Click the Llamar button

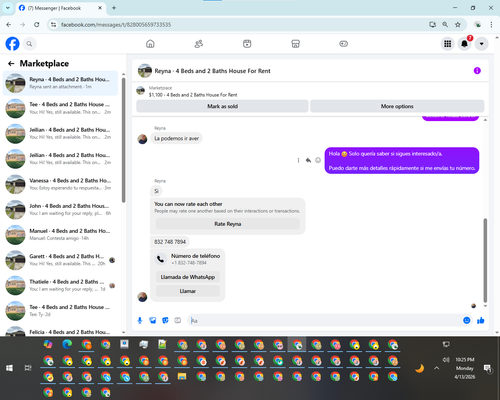click(188, 291)
